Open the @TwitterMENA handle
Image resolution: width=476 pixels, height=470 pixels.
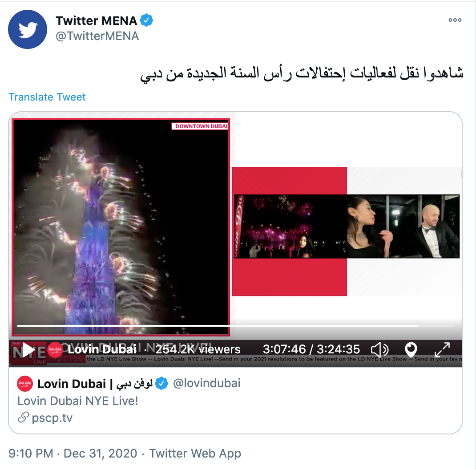click(97, 36)
